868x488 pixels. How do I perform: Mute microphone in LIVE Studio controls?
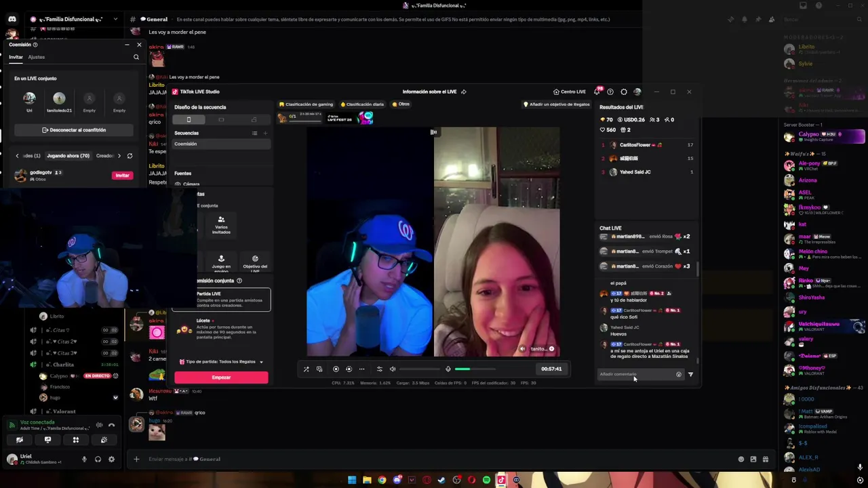(x=448, y=369)
